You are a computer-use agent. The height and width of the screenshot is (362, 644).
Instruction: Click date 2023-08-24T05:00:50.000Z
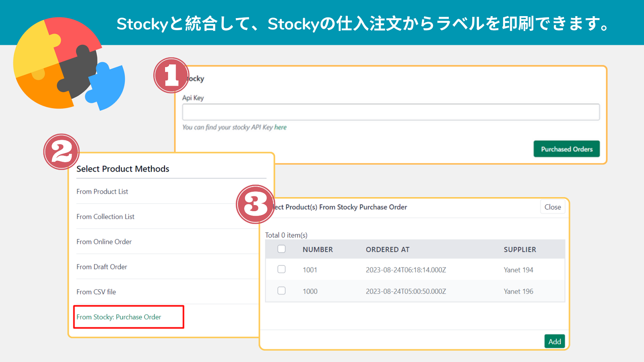[406, 291]
